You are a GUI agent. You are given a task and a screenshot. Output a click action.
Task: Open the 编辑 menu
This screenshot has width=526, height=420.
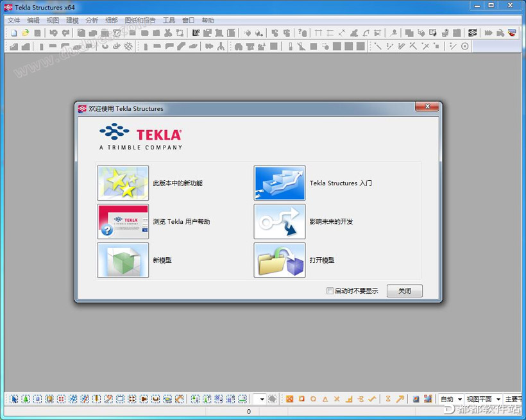coord(33,21)
